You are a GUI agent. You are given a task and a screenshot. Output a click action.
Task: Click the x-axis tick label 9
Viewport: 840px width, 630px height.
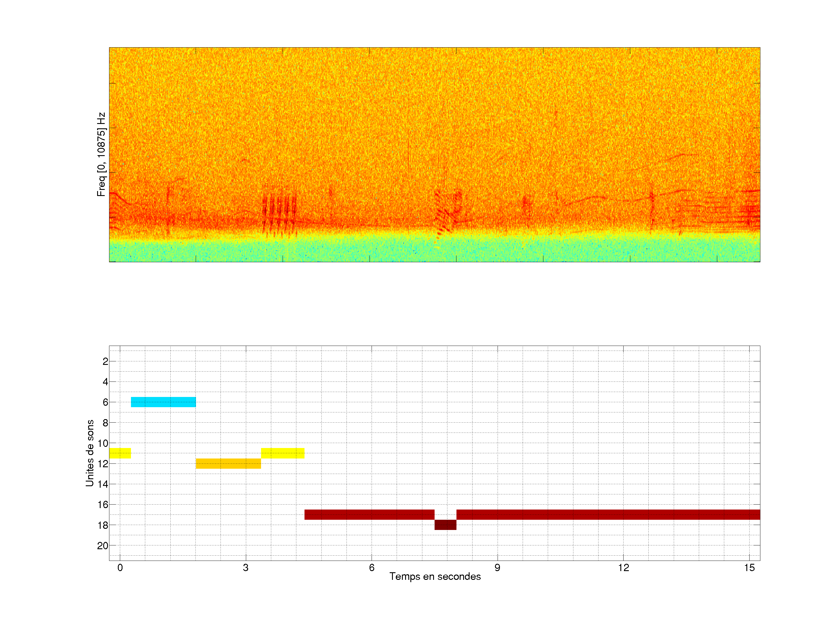497,568
